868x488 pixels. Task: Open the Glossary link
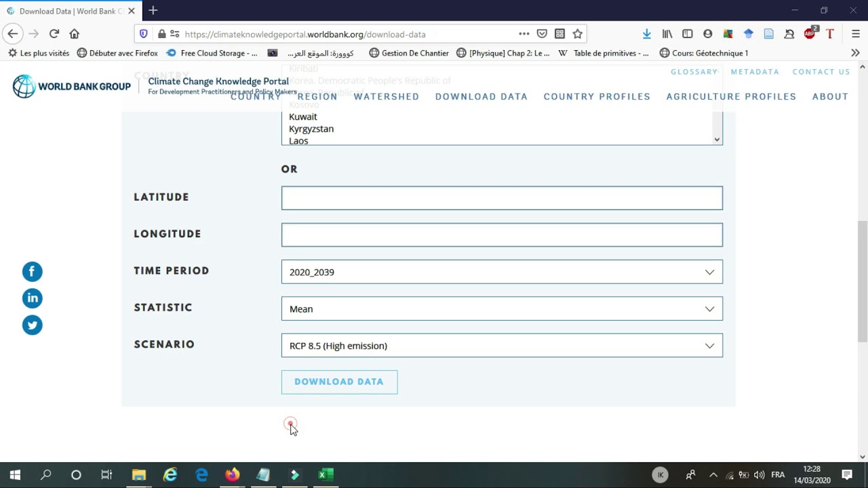694,72
